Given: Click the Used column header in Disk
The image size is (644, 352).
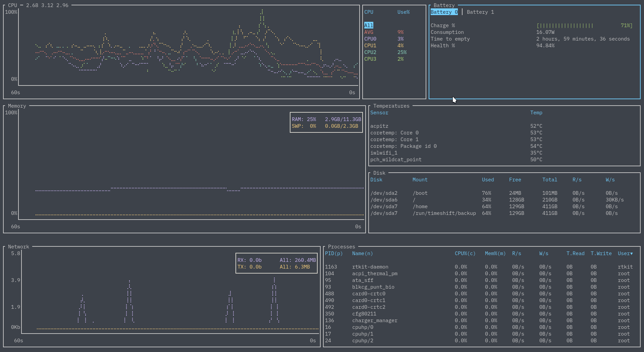Looking at the screenshot, I should point(488,180).
